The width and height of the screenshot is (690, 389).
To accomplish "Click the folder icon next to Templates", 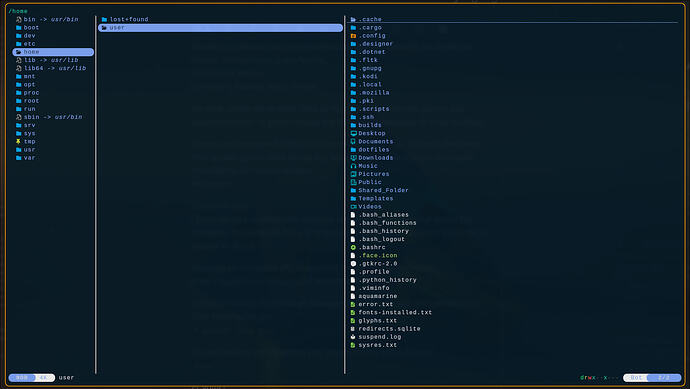I will (x=353, y=198).
